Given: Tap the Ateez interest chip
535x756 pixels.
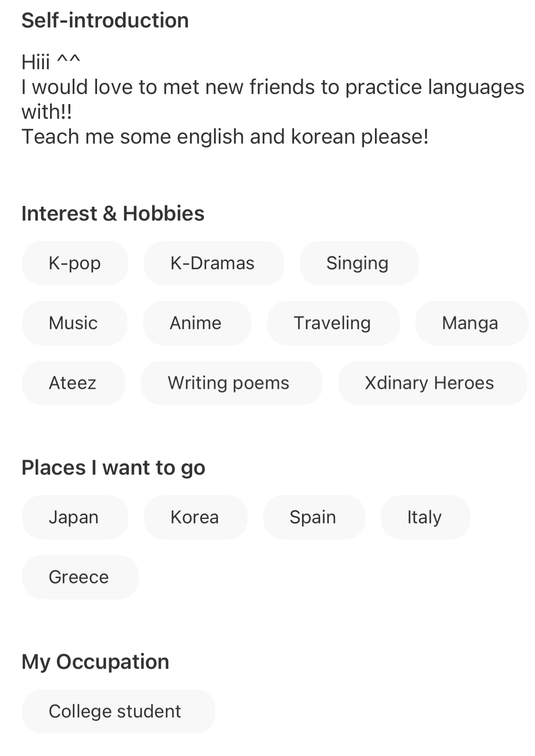Looking at the screenshot, I should pos(74,383).
